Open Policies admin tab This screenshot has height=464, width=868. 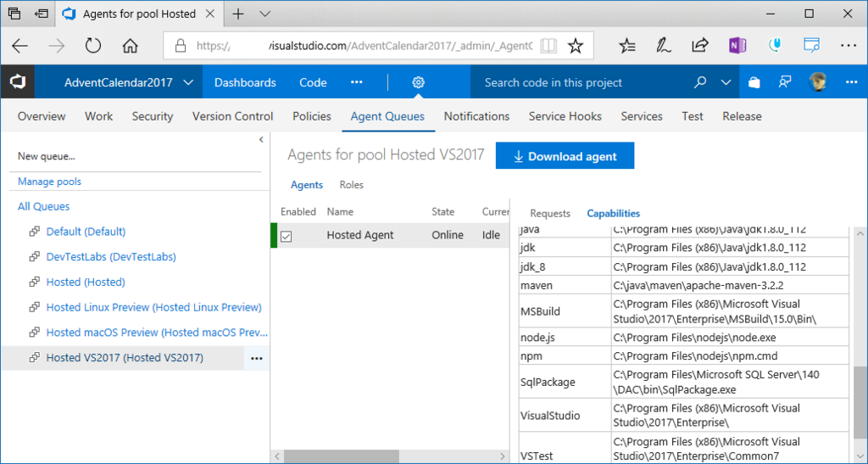click(312, 116)
